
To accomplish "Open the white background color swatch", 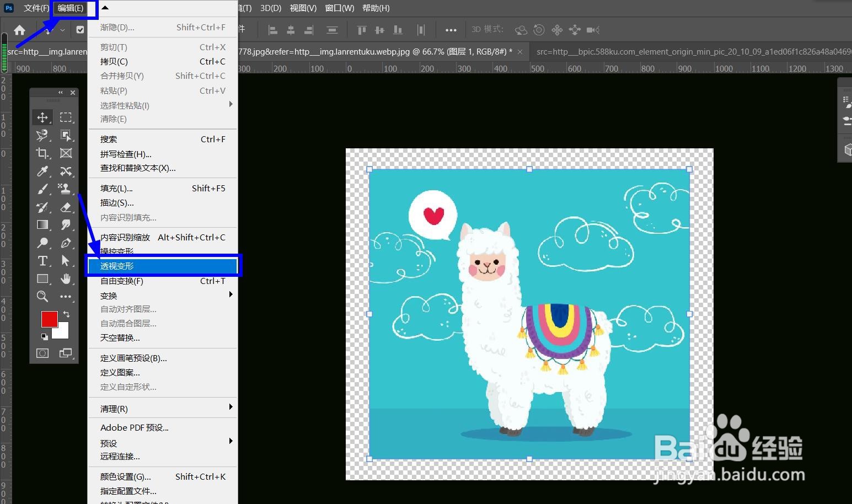I will click(61, 332).
